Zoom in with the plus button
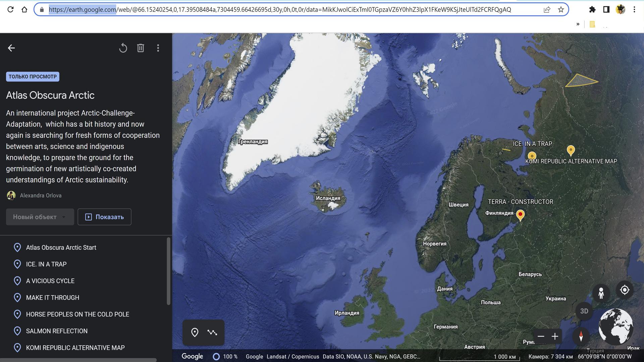 (555, 337)
